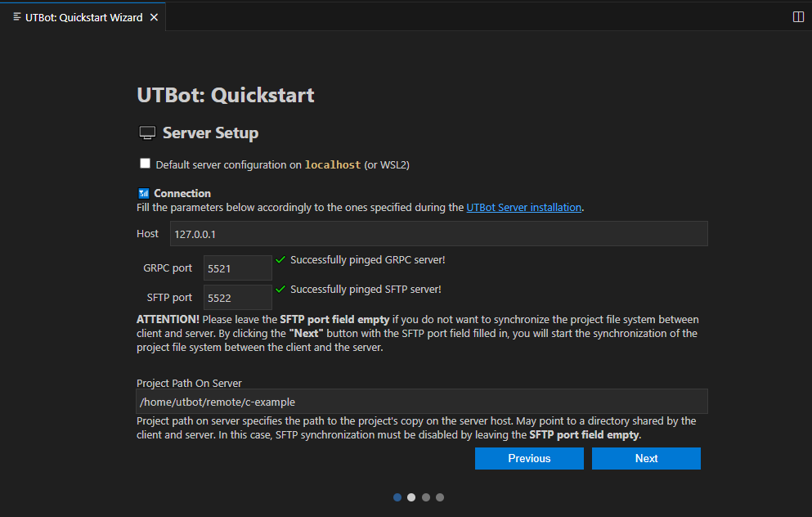
Task: Click the green checkmark for SFTP server ping
Action: click(x=280, y=290)
